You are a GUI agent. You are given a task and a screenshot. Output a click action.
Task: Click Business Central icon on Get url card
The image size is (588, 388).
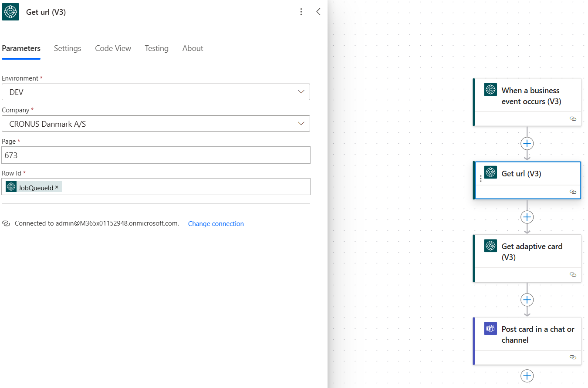point(490,172)
